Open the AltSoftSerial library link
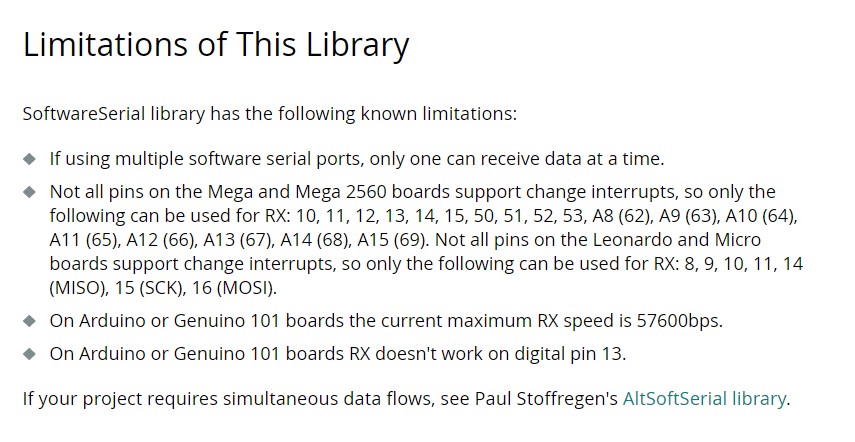This screenshot has height=442, width=855. click(704, 398)
